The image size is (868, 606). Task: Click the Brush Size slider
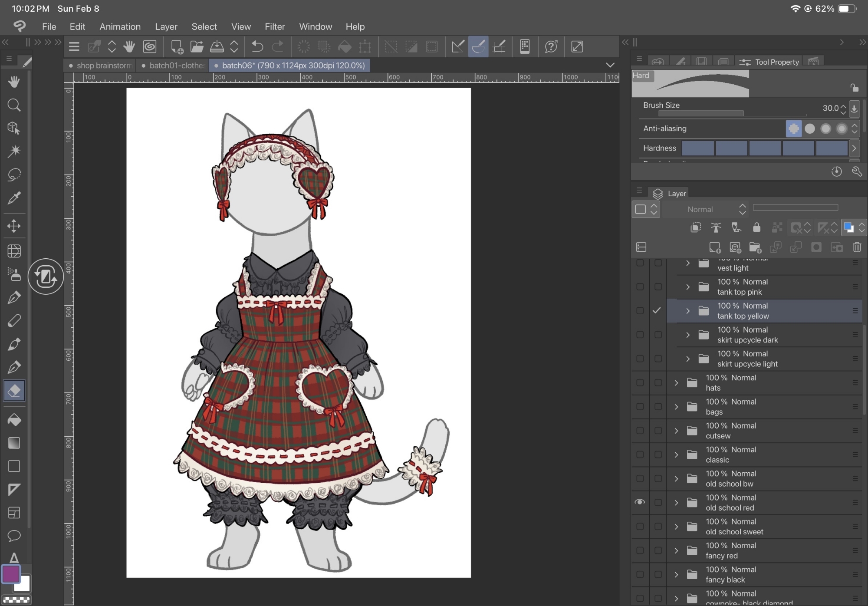(732, 113)
